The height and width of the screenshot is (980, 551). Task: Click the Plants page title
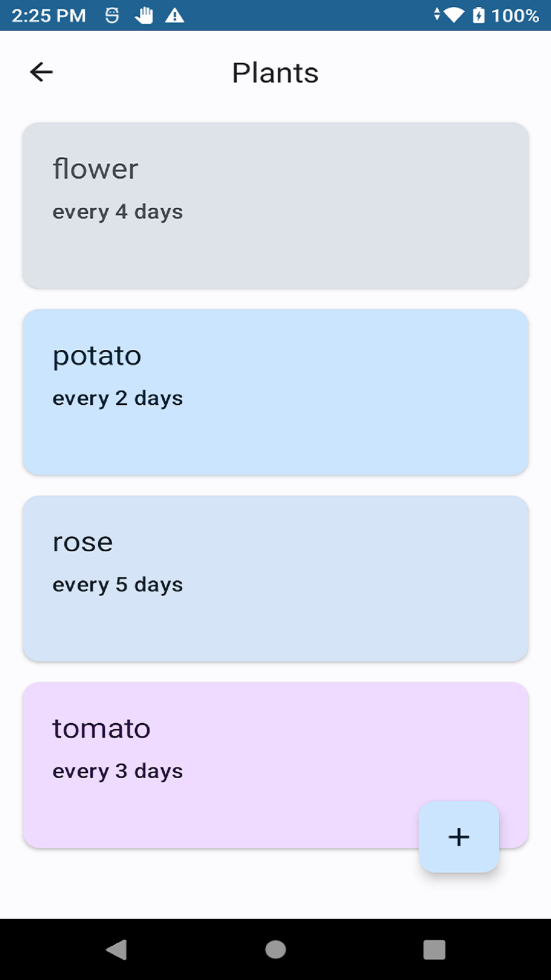(x=275, y=72)
